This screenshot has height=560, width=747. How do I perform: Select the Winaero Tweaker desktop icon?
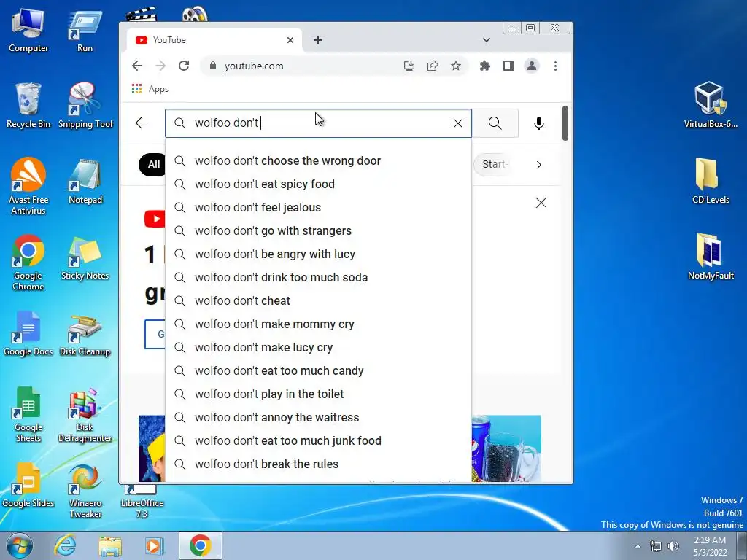click(x=85, y=491)
